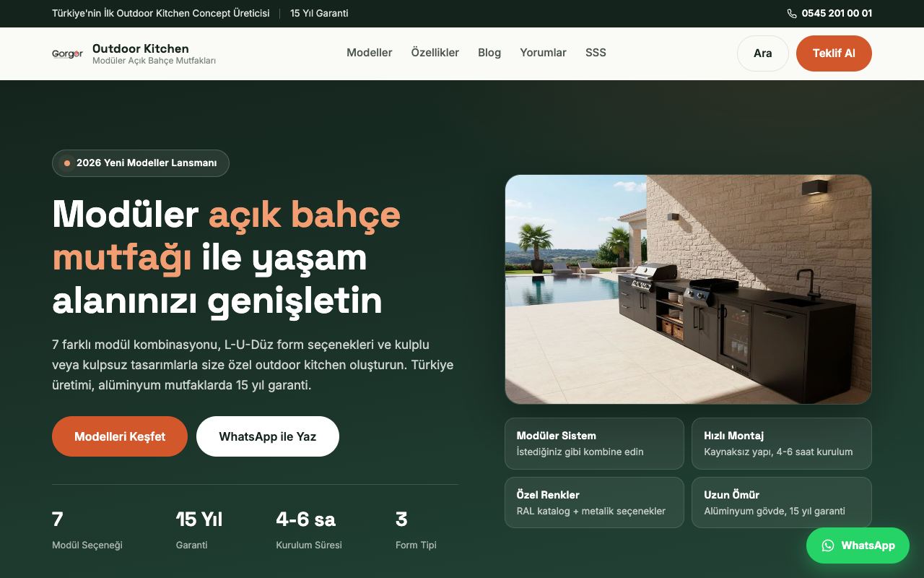Viewport: 924px width, 578px height.
Task: Click the Gorgor logo icon
Action: 67,53
